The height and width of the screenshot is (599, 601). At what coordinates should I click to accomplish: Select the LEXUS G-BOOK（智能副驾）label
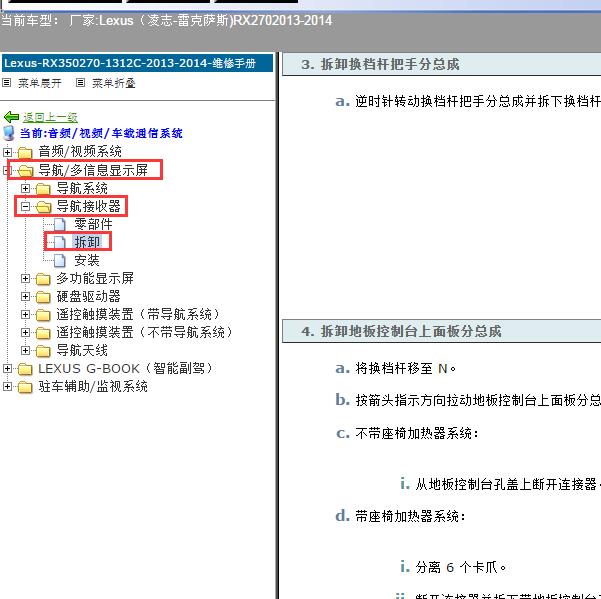(x=126, y=368)
